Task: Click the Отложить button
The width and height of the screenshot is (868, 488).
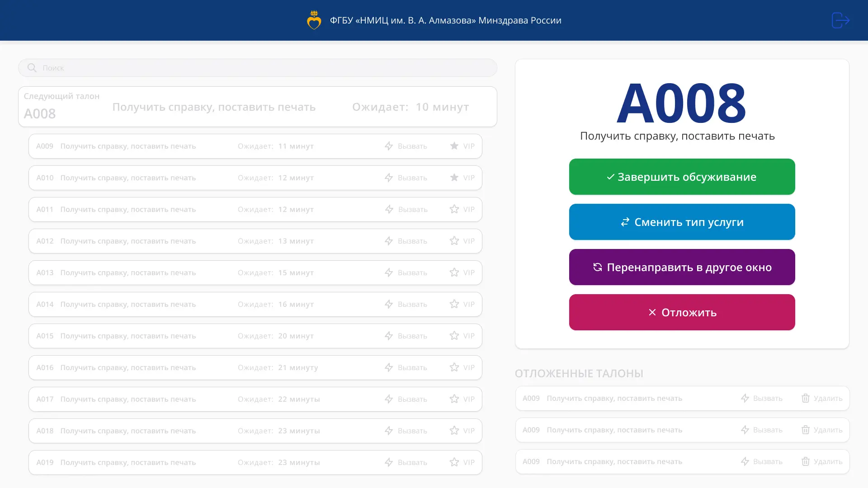Action: pos(682,312)
